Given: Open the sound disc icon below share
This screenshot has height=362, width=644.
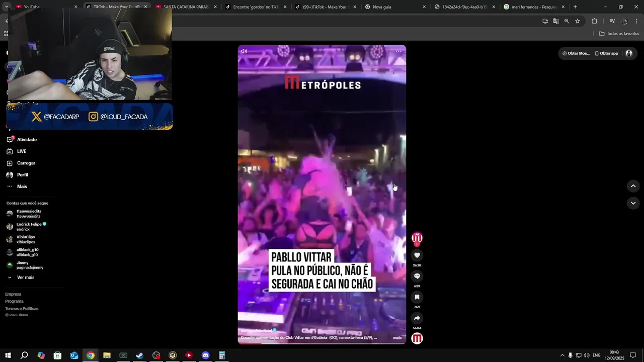Looking at the screenshot, I should coord(417,338).
